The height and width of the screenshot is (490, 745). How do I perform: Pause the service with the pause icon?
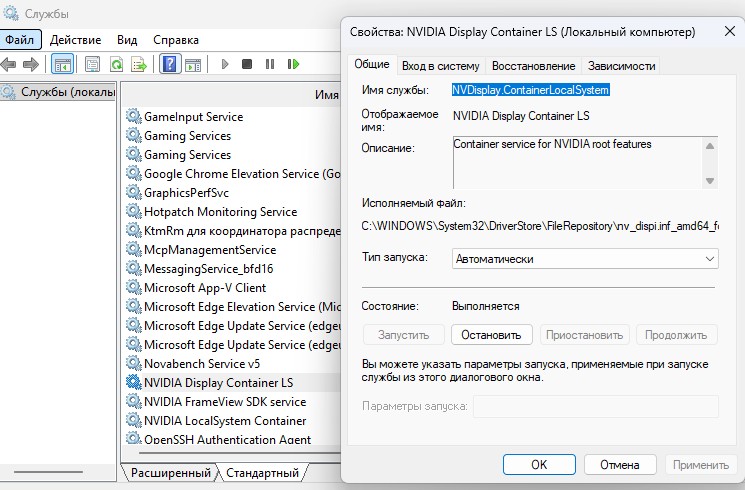click(x=270, y=64)
